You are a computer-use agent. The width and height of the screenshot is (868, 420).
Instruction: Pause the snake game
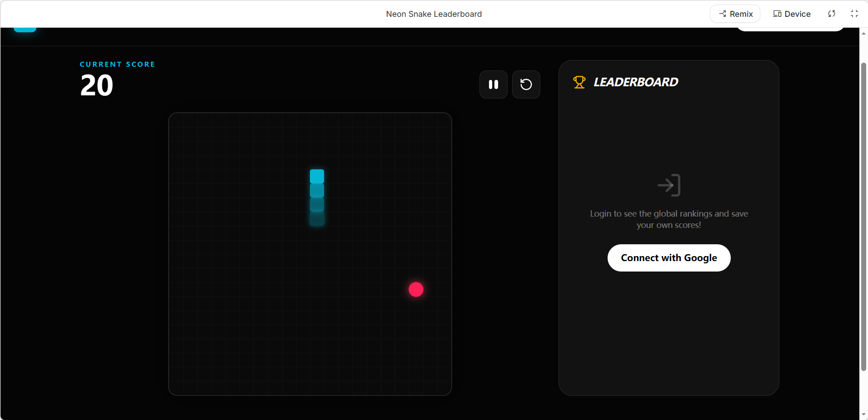coord(493,84)
